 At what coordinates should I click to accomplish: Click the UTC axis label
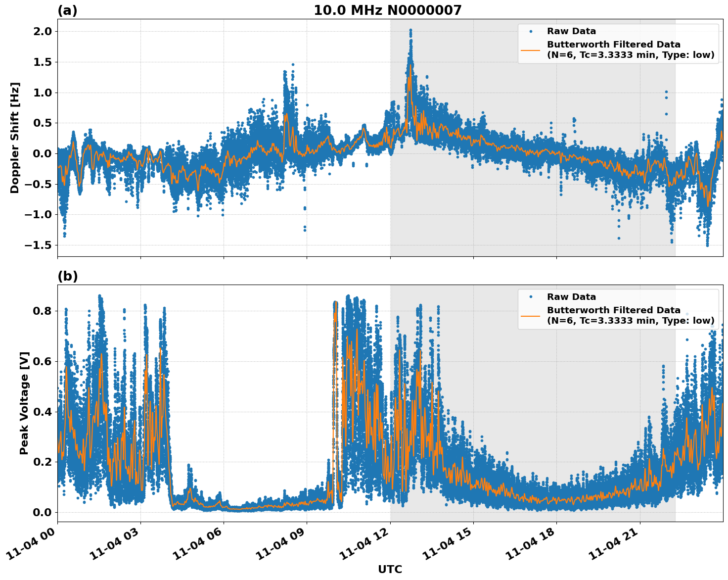point(390,569)
